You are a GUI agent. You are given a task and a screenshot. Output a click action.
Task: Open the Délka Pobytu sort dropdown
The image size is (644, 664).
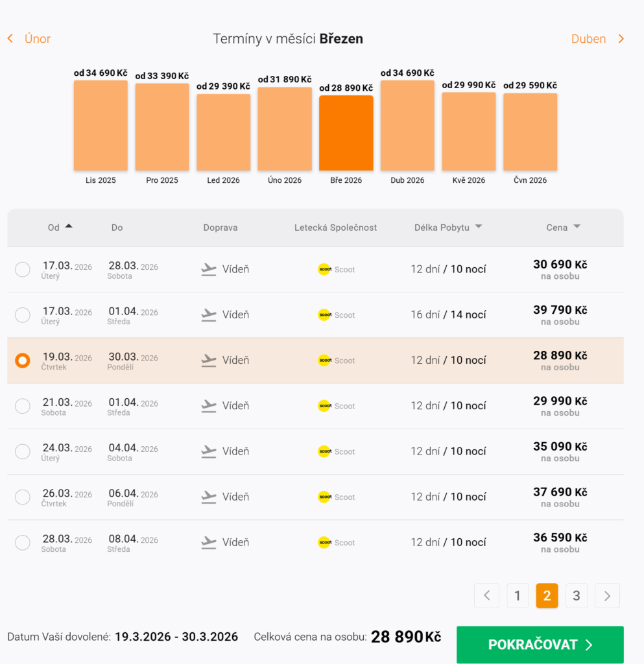click(x=479, y=226)
